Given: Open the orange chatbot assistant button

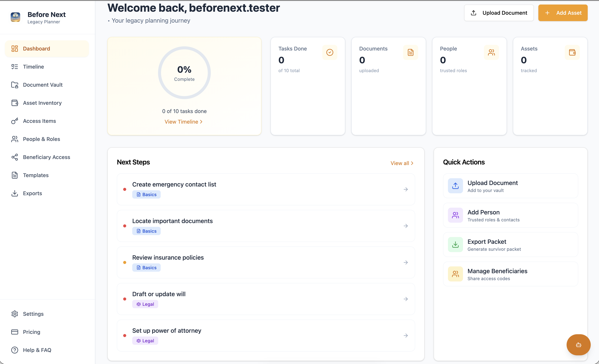Looking at the screenshot, I should (578, 345).
